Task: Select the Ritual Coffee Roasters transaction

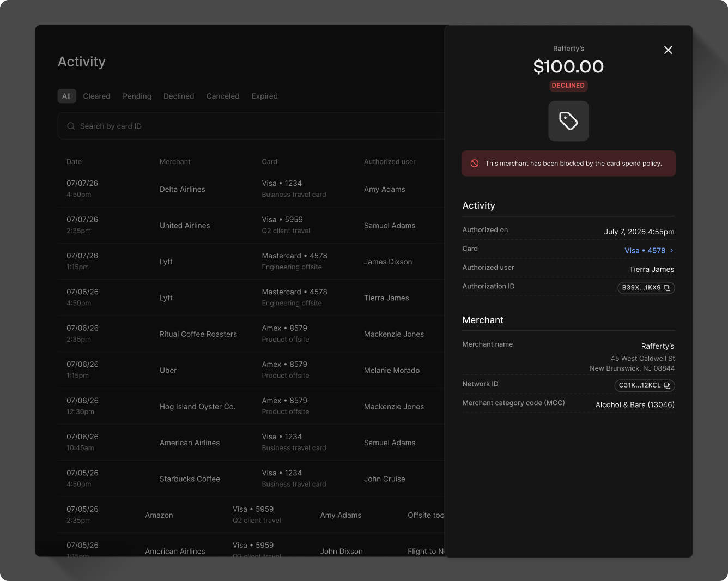Action: point(251,334)
